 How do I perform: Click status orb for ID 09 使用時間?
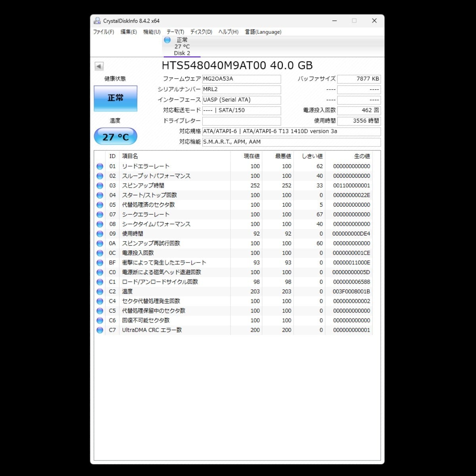click(x=100, y=234)
